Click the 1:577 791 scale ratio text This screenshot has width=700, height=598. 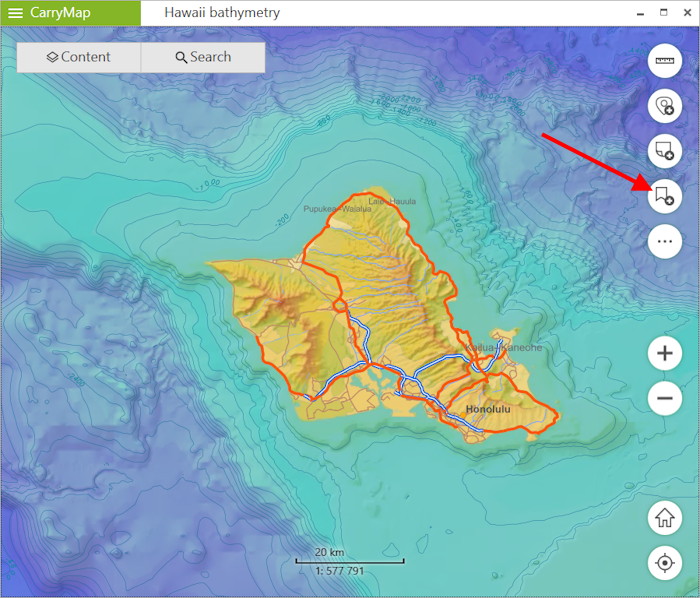tap(339, 572)
